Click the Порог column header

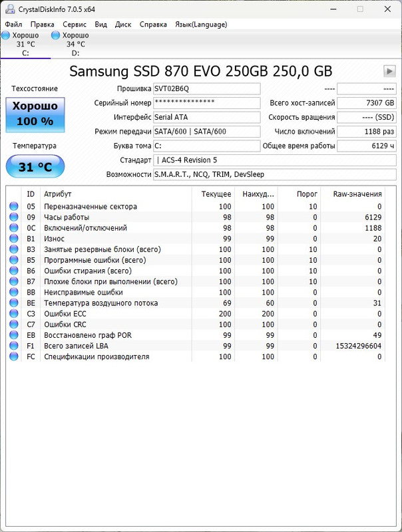coord(299,194)
